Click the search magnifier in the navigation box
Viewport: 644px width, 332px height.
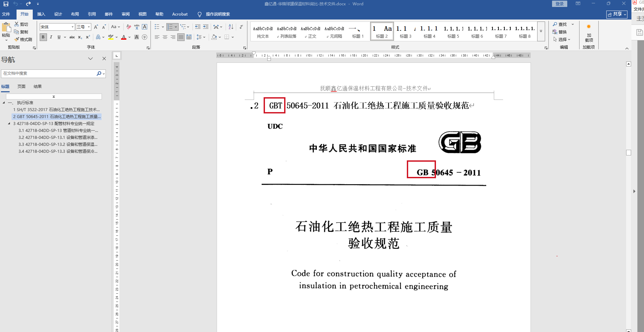99,73
